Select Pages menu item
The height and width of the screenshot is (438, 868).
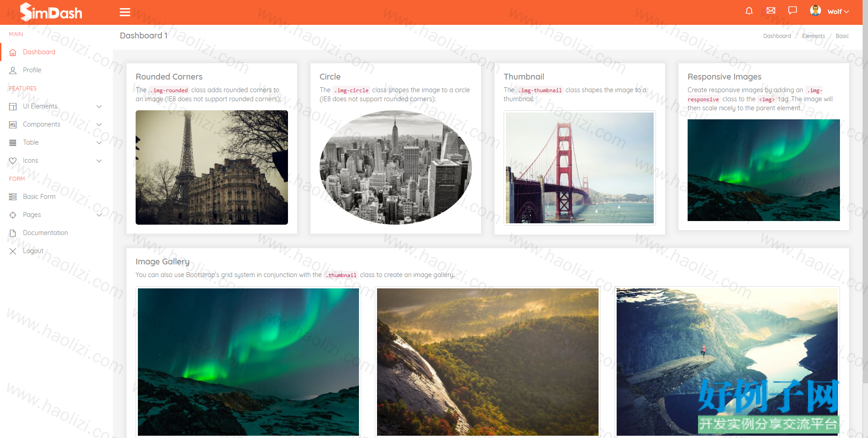(32, 215)
